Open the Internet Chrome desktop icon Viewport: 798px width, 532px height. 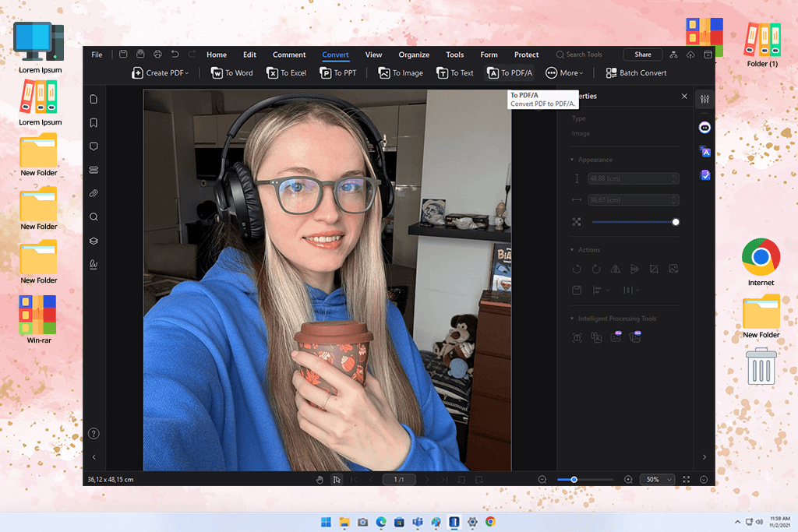click(x=761, y=262)
